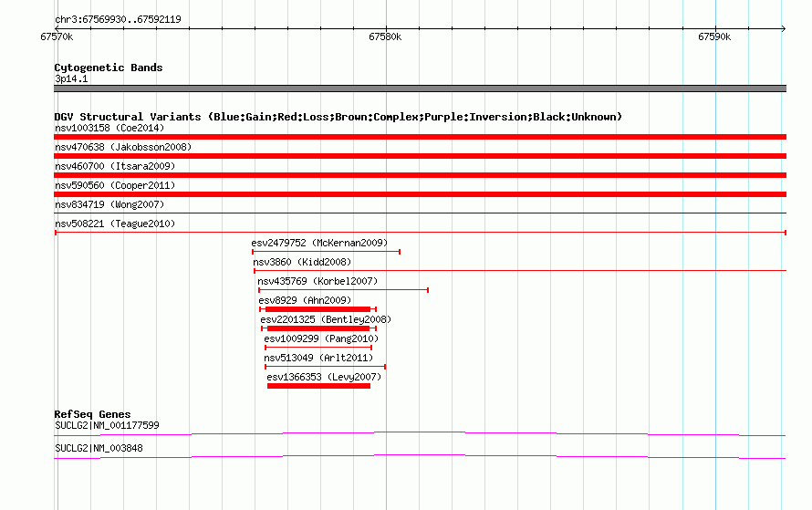This screenshot has width=812, height=510.
Task: Click the 67580k ruler label
Action: (x=385, y=36)
